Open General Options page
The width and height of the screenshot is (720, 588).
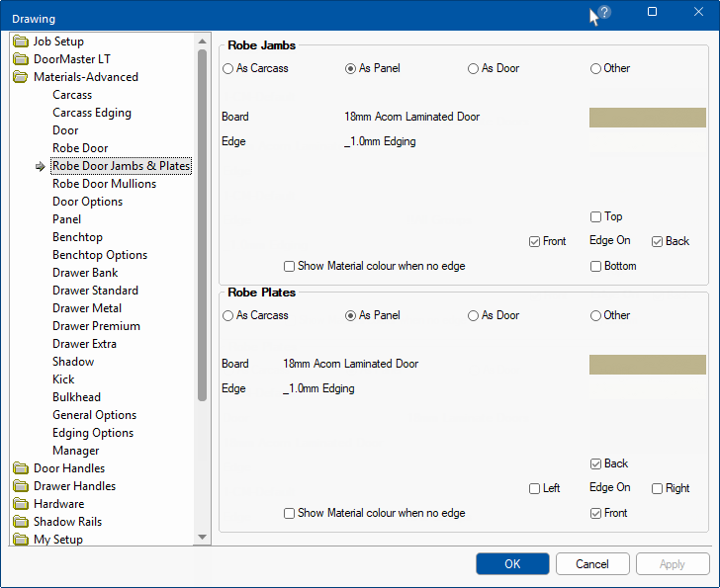[x=95, y=415]
